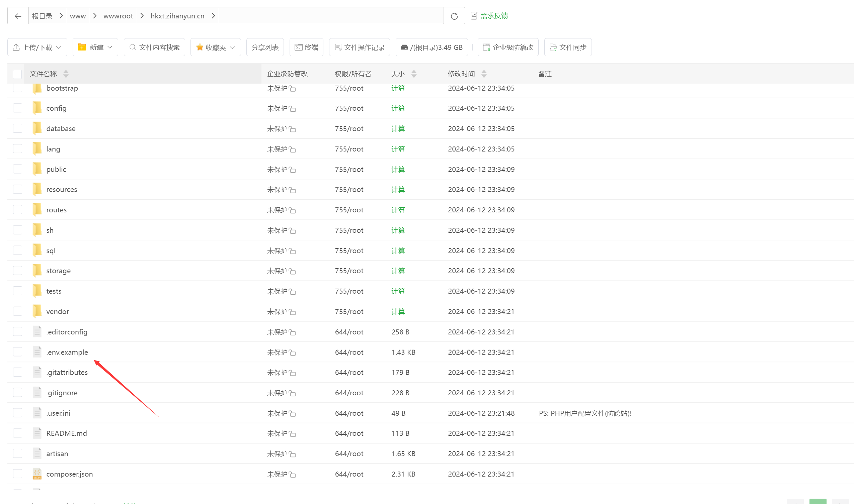Refresh the file list
The height and width of the screenshot is (504, 854).
click(454, 16)
